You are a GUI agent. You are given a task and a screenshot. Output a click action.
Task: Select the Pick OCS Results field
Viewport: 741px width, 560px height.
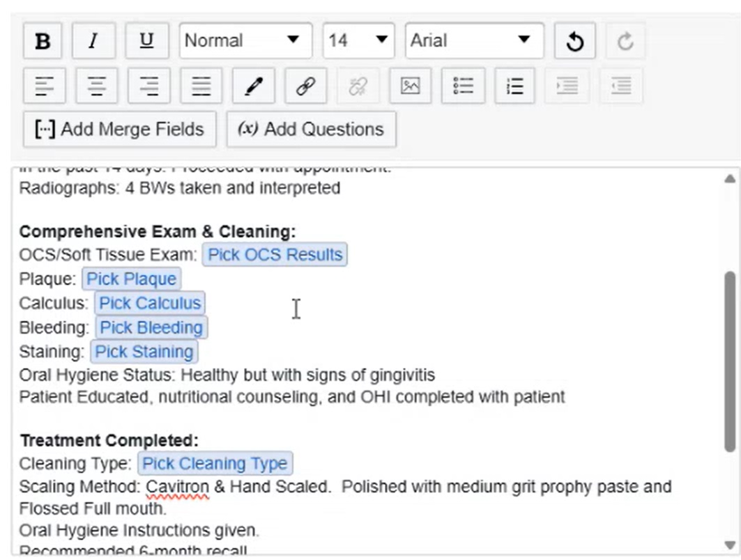pos(275,254)
